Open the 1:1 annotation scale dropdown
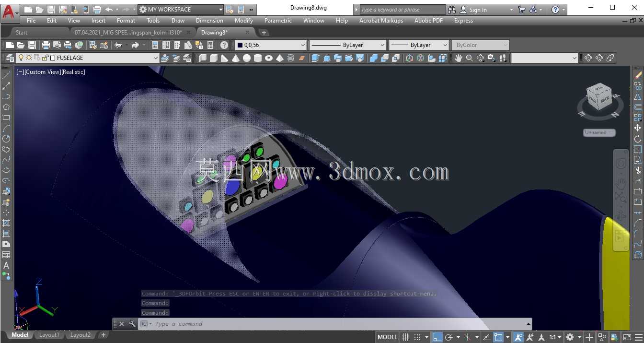Screen dimensions: 644x343 pos(555,337)
